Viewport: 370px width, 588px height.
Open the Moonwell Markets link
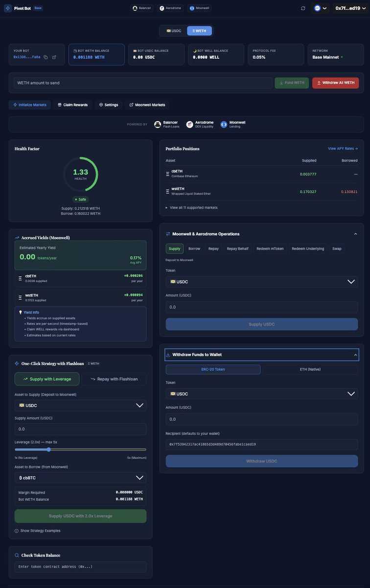click(147, 105)
